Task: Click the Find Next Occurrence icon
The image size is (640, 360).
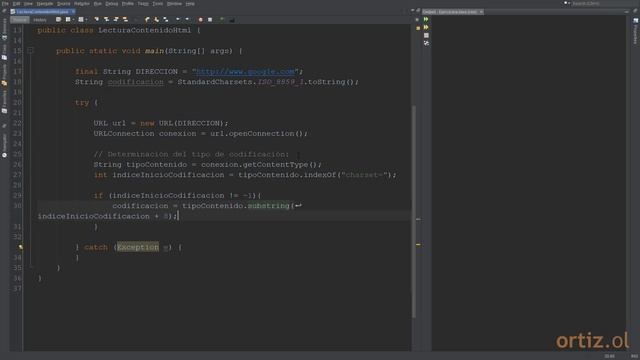Action: 116,19
